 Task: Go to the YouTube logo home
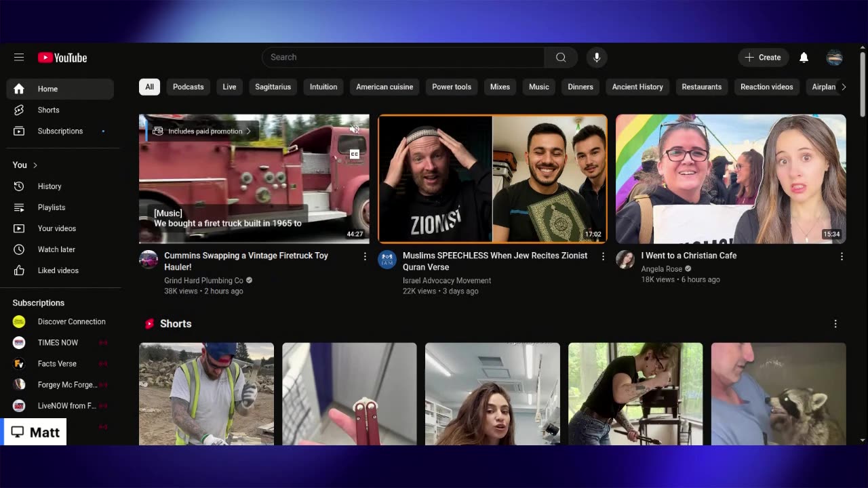tap(62, 58)
